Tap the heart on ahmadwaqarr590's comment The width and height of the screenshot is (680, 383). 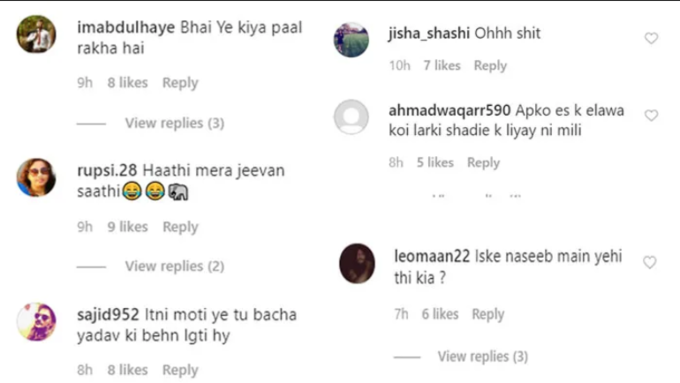pyautogui.click(x=651, y=115)
